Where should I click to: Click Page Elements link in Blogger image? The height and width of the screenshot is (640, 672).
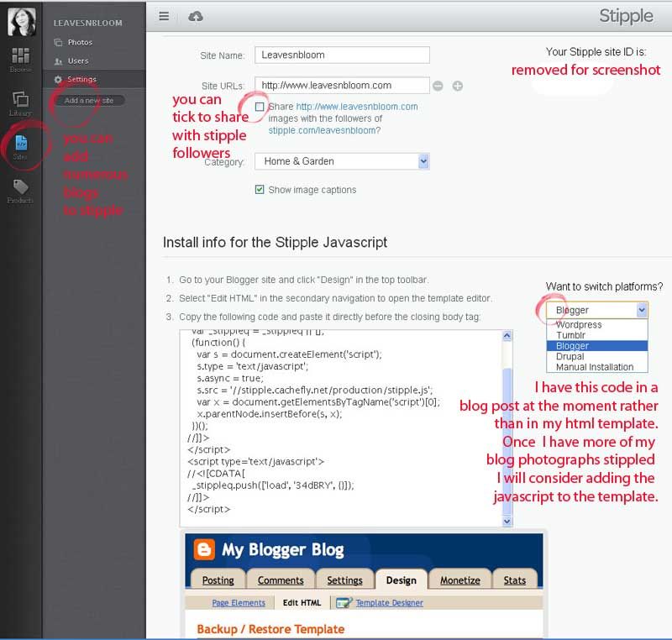[239, 603]
